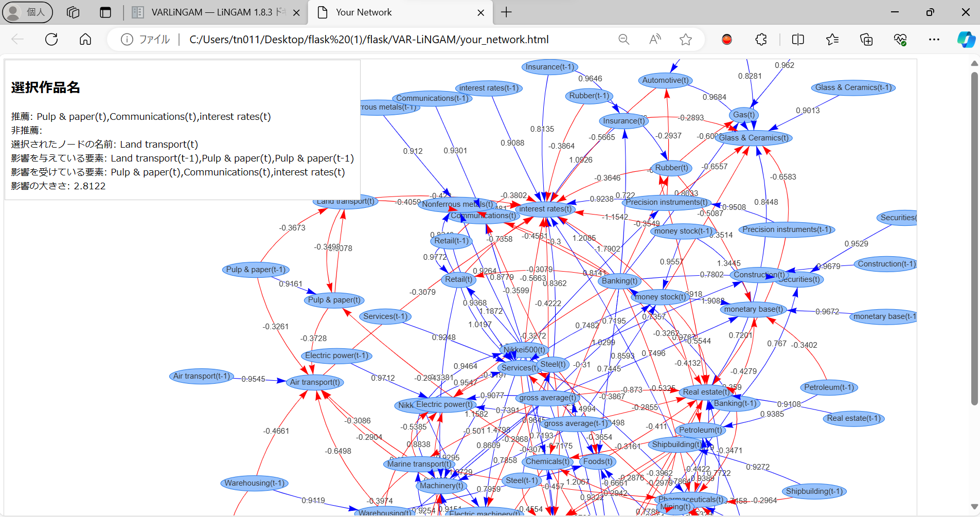Refresh the page with reload icon
The image size is (980, 517).
pos(51,39)
